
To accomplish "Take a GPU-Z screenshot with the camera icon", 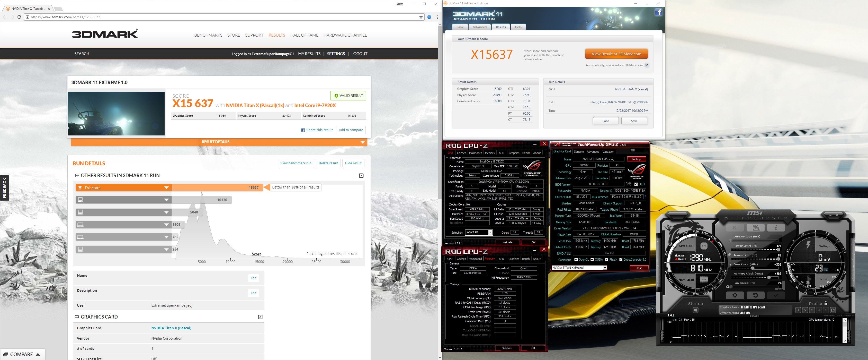I will click(633, 150).
